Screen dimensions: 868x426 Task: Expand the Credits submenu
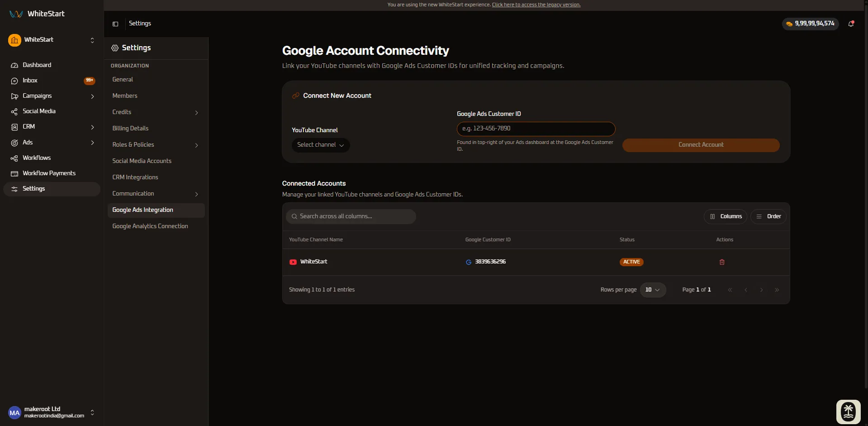pyautogui.click(x=196, y=113)
